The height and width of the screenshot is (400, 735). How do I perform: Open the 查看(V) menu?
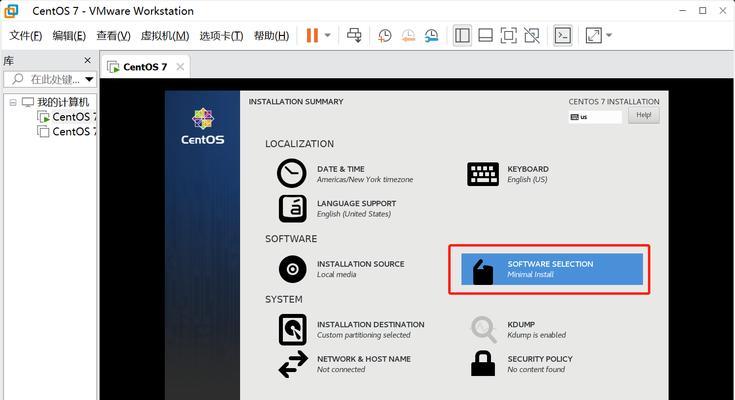(113, 36)
